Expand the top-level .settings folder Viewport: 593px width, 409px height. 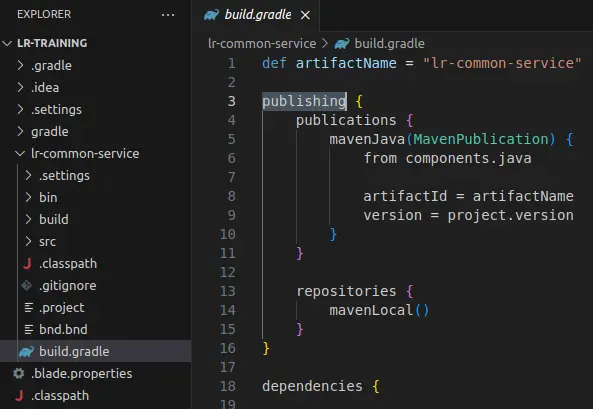tap(20, 109)
